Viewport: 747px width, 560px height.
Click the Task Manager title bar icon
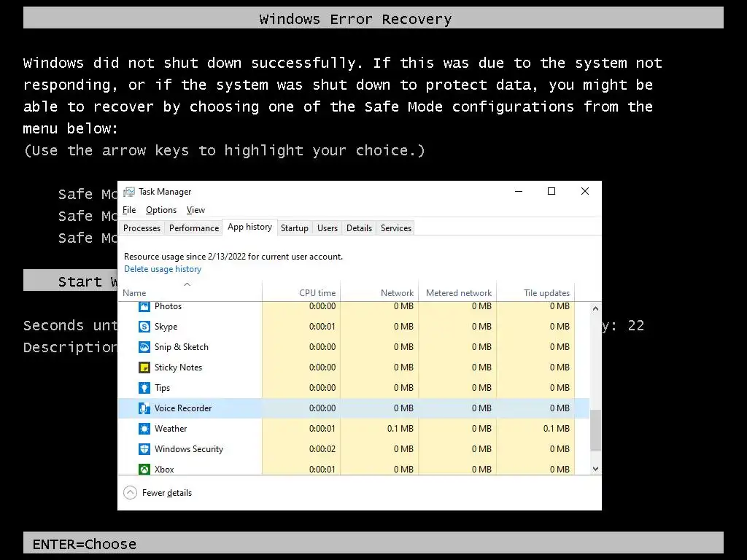tap(128, 192)
